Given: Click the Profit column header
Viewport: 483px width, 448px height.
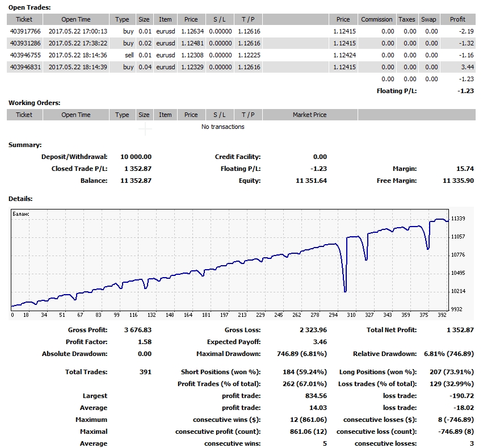Looking at the screenshot, I should (x=457, y=19).
